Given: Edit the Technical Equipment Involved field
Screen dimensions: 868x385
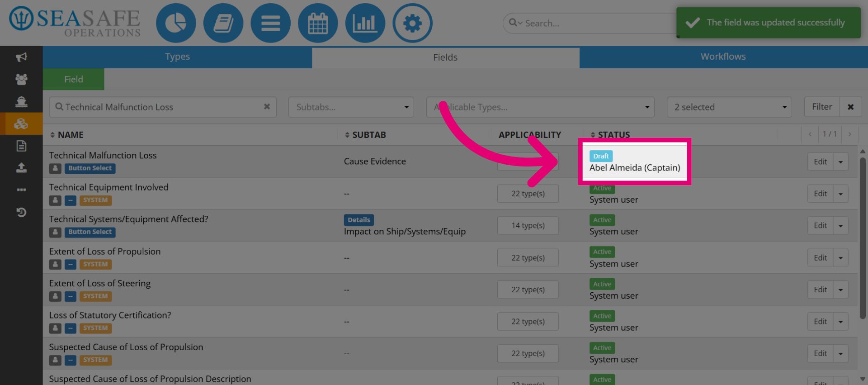Looking at the screenshot, I should coord(820,194).
